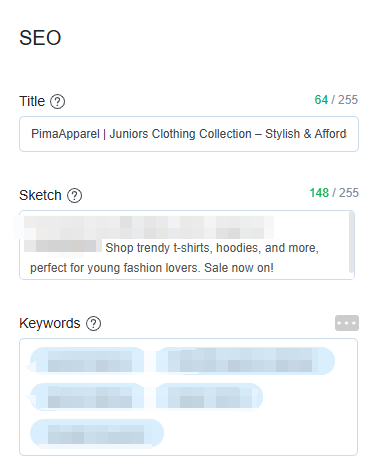Click the Title field label
Screen dimensions: 372x467
[32, 101]
